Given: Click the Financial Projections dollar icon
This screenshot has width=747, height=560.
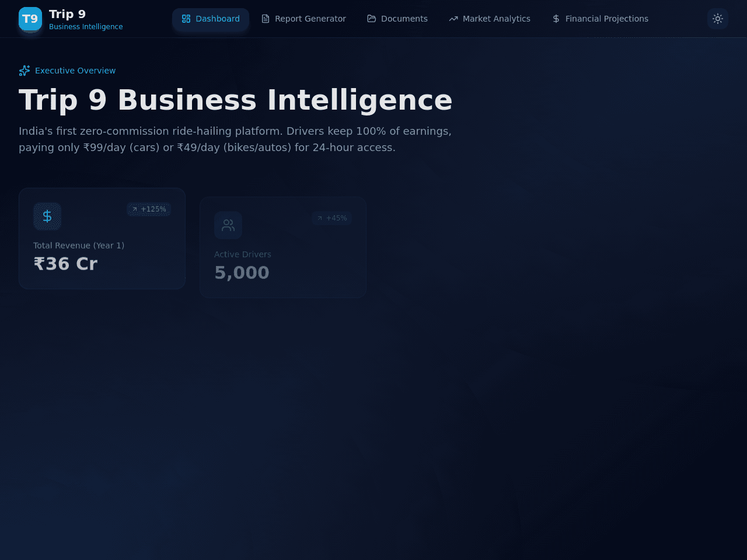Looking at the screenshot, I should tap(556, 19).
